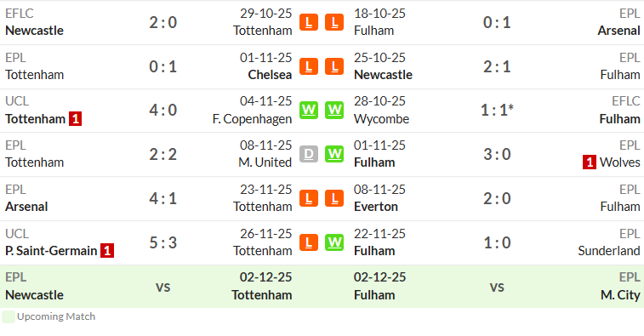Click the red card icon next to Wolves

point(589,162)
